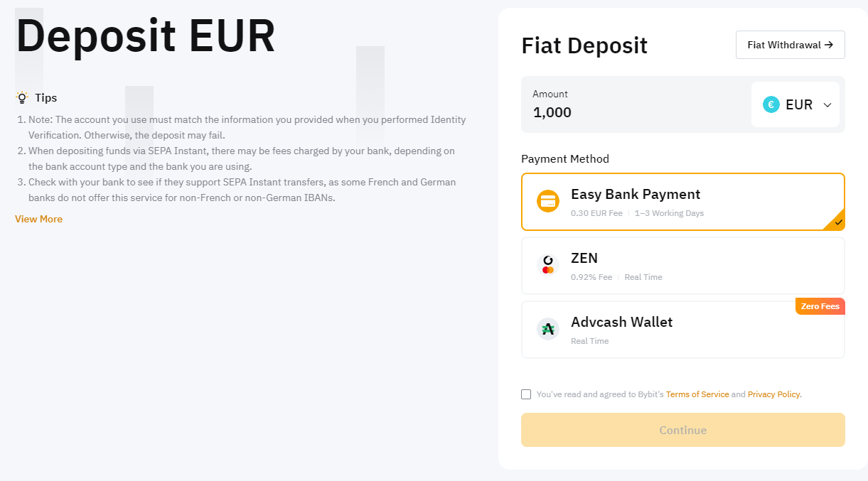Image resolution: width=868 pixels, height=481 pixels.
Task: Click the Continue button
Action: [683, 430]
